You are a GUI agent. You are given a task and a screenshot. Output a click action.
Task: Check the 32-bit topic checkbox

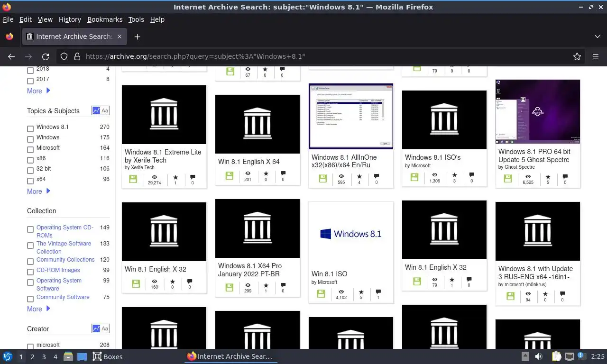point(30,170)
